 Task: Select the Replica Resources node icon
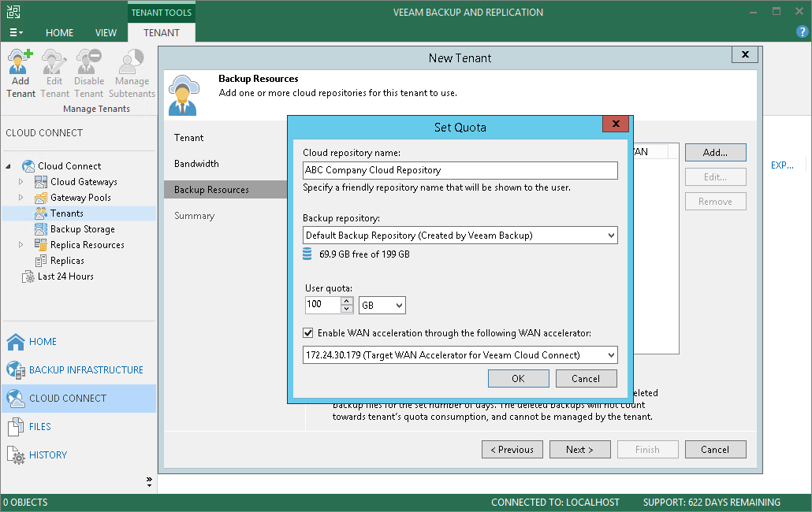(x=41, y=245)
